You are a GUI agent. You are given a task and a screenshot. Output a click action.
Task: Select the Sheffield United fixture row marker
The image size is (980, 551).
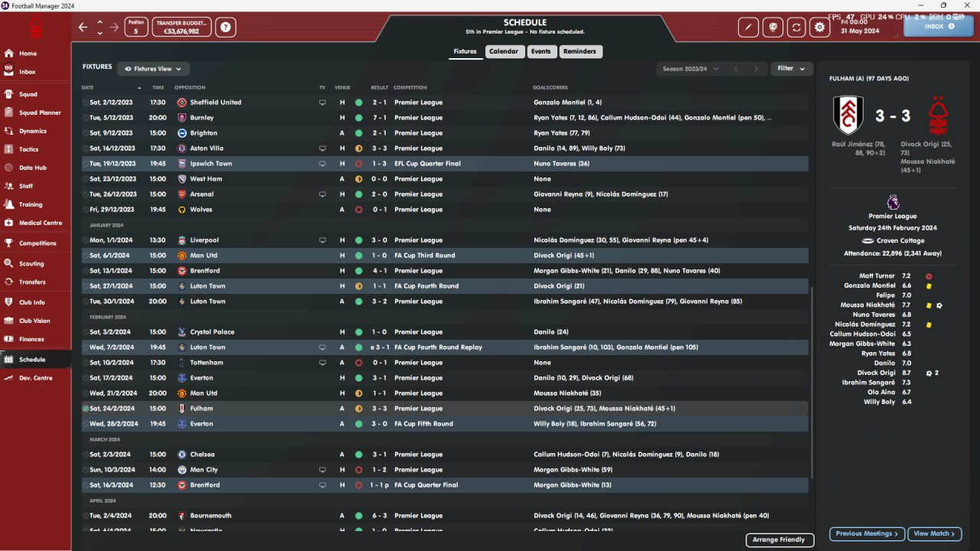click(x=86, y=103)
